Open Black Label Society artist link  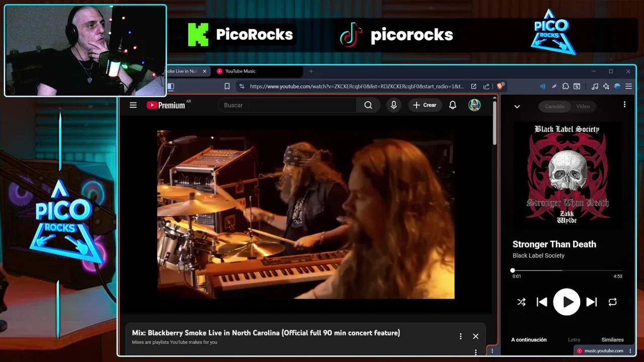tap(538, 255)
